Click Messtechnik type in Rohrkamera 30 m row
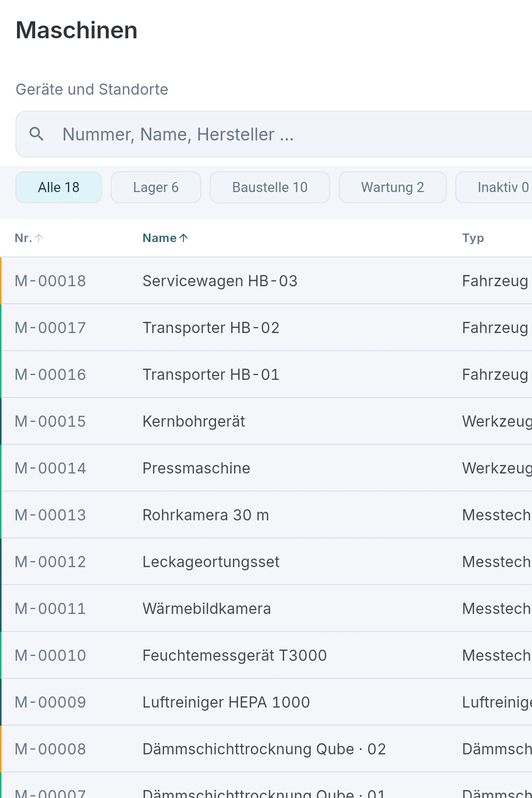This screenshot has width=532, height=798. pyautogui.click(x=497, y=515)
